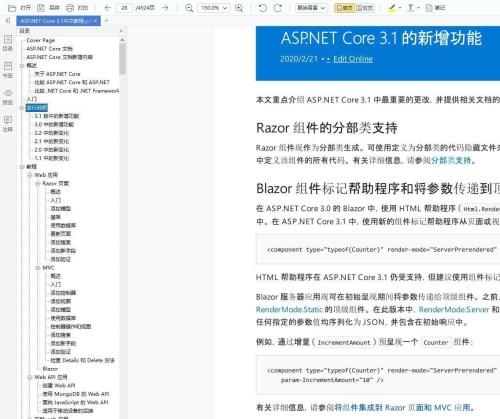
Task: Rotate the page clockwise
Action: 277,8
